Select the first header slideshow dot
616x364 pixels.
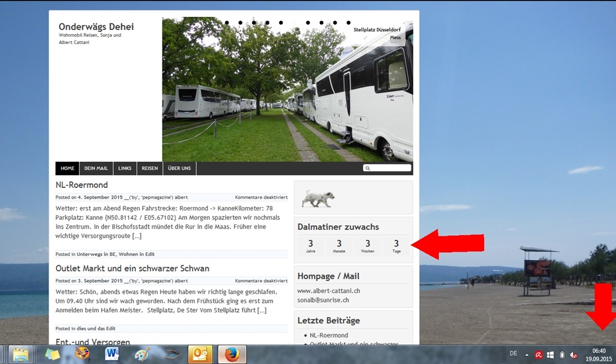[227, 23]
